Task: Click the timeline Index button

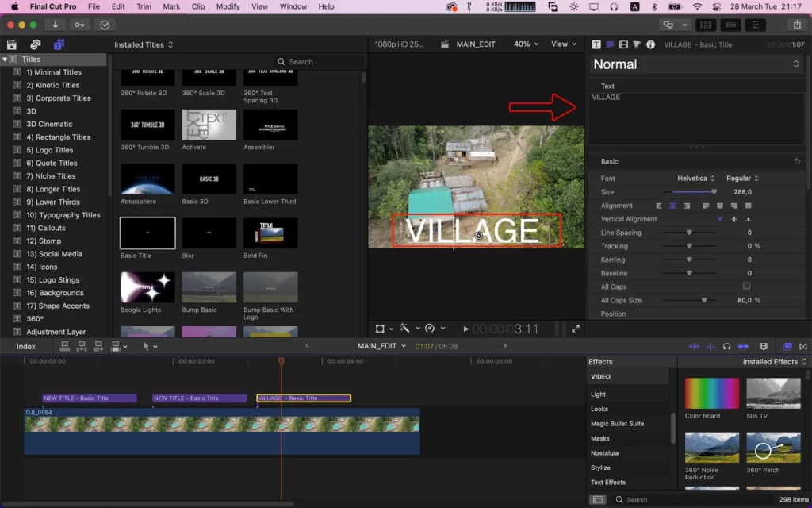Action: point(26,346)
